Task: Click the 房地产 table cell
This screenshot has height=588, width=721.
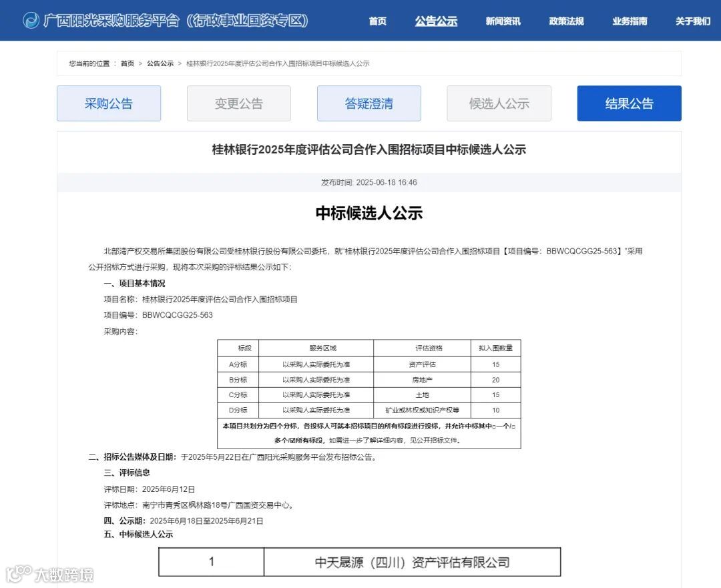Action: (x=422, y=380)
